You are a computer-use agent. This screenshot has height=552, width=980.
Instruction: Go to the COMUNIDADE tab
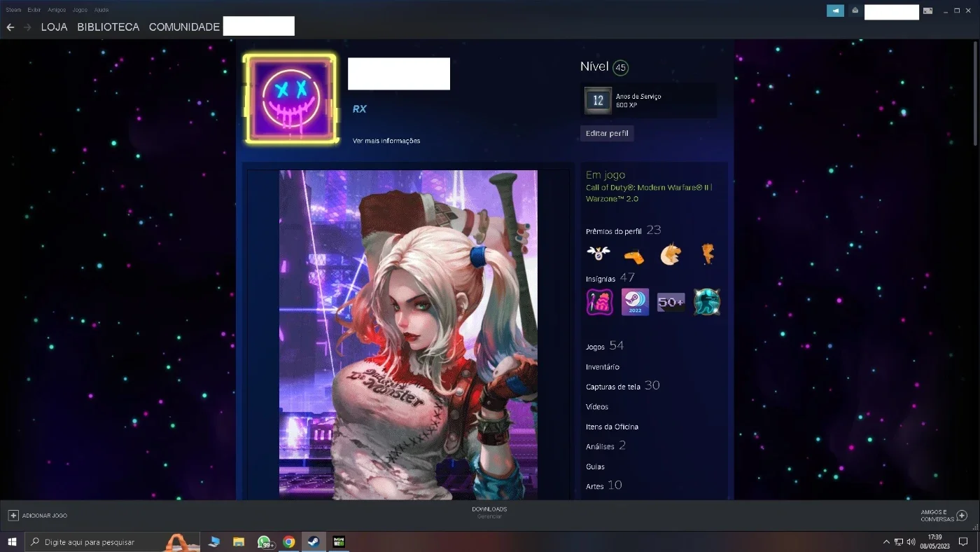click(185, 27)
